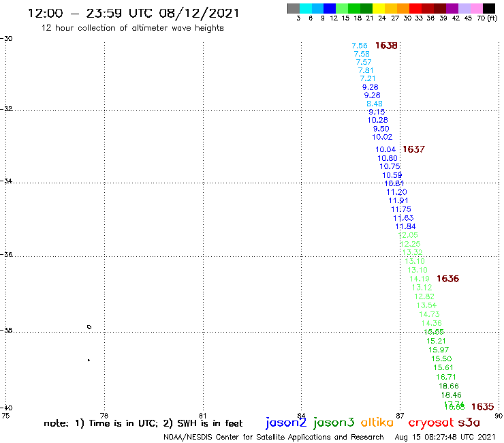Image resolution: width=504 pixels, height=443 pixels.
Task: Click the black swatch ending the scale
Action: [489, 8]
